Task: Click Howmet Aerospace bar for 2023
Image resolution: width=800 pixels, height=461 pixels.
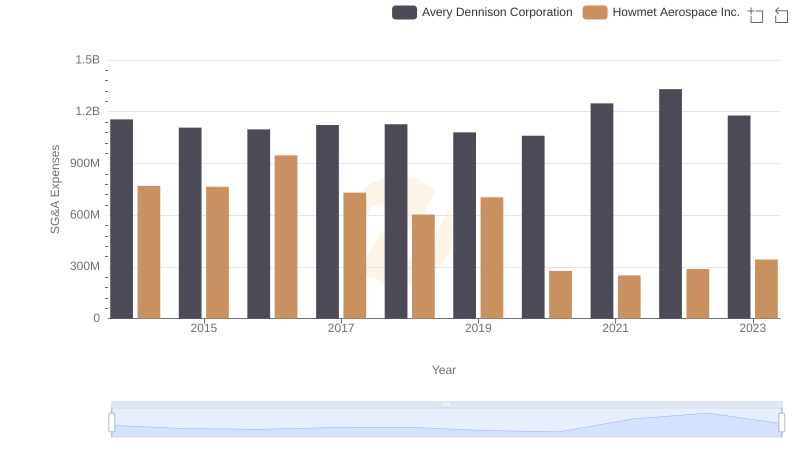Action: [766, 289]
